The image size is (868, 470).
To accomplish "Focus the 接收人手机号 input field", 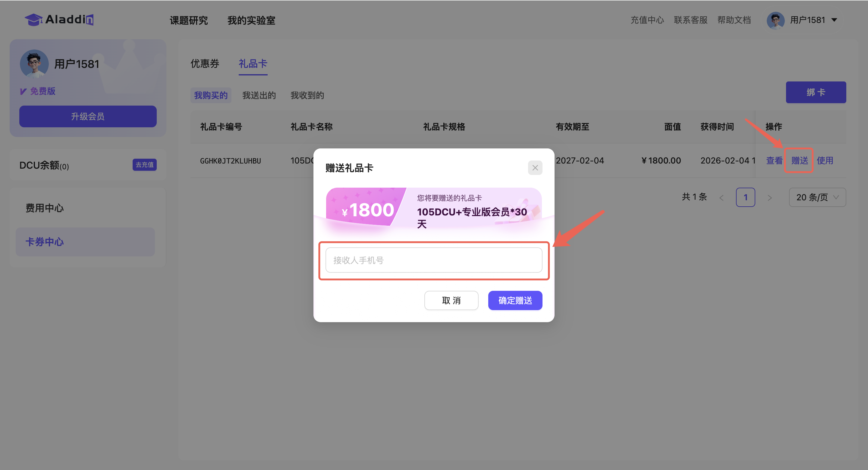I will click(x=434, y=260).
